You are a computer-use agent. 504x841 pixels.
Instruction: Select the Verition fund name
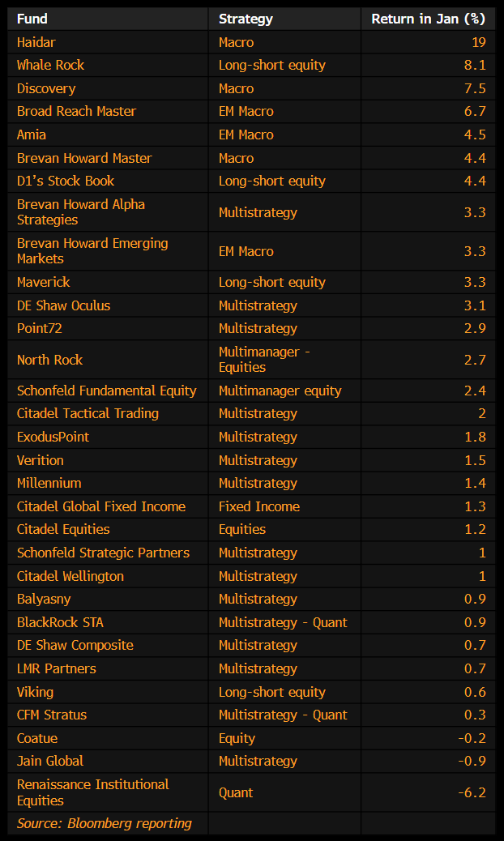(x=41, y=461)
